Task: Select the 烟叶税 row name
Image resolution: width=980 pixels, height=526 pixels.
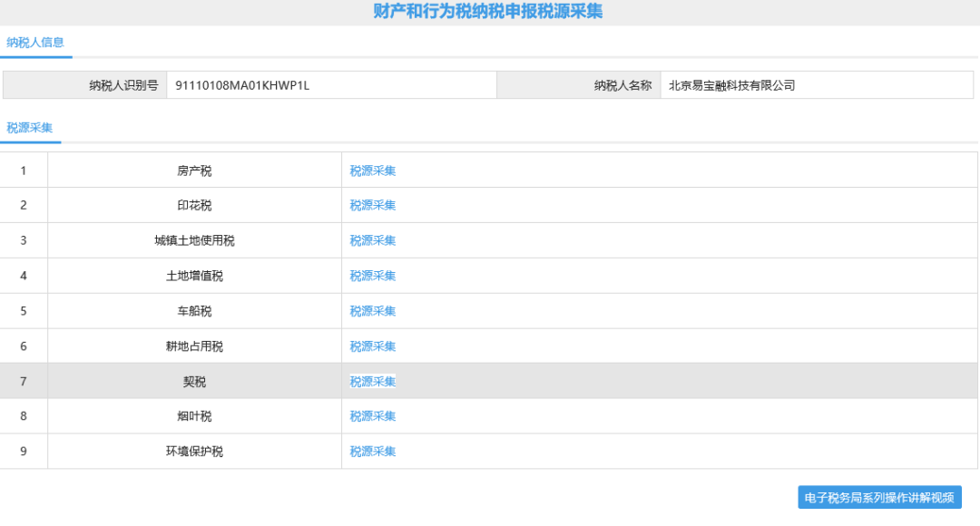Action: (x=194, y=416)
